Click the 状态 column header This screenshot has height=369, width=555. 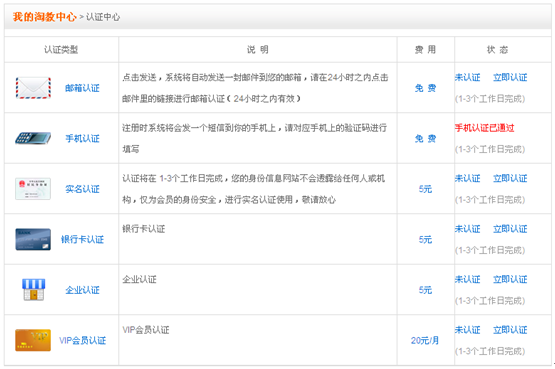[498, 50]
